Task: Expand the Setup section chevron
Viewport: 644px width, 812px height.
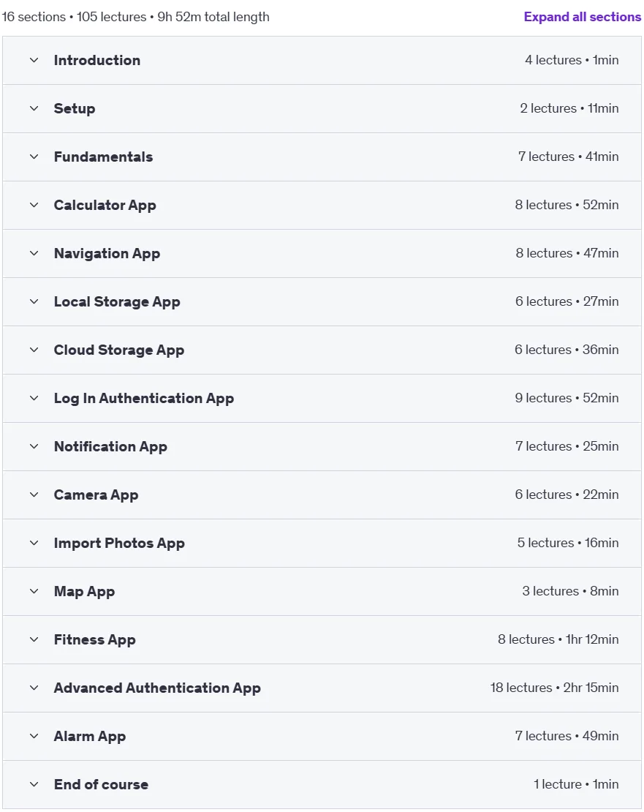Action: [x=34, y=108]
